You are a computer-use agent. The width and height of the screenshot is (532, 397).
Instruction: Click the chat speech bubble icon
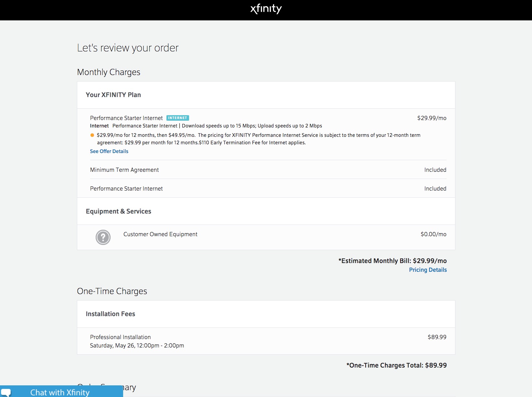(x=6, y=392)
